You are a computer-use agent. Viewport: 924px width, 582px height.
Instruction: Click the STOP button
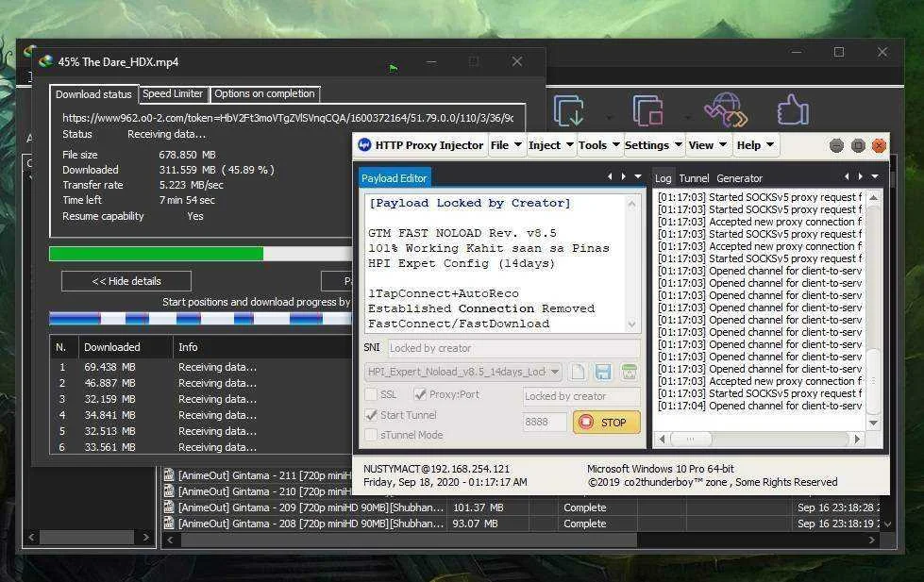tap(606, 423)
